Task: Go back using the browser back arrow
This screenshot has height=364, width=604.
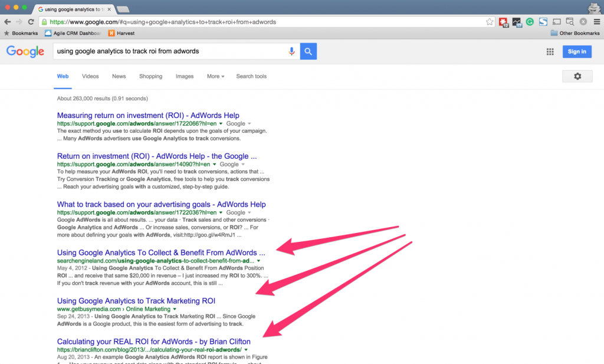Action: [x=7, y=22]
